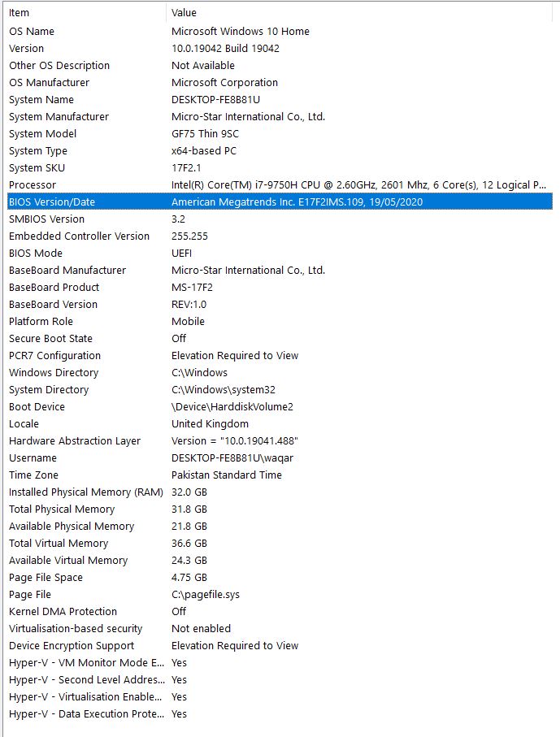The height and width of the screenshot is (737, 560).
Task: Click the value 255.255
Action: [x=189, y=236]
